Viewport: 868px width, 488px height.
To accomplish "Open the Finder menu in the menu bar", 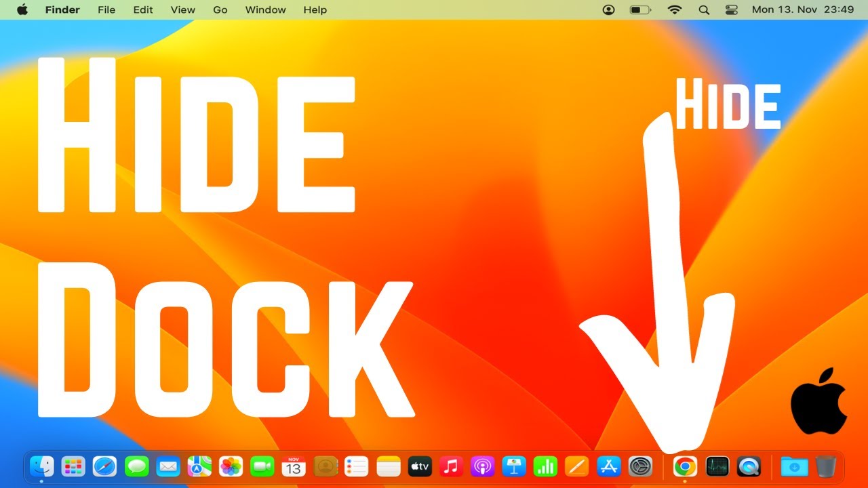I will [x=62, y=9].
